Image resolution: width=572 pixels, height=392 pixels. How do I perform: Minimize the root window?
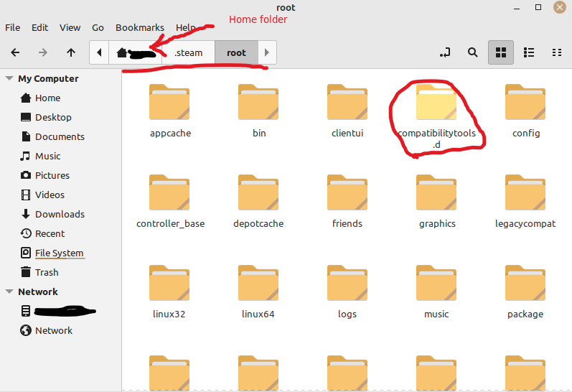[517, 8]
